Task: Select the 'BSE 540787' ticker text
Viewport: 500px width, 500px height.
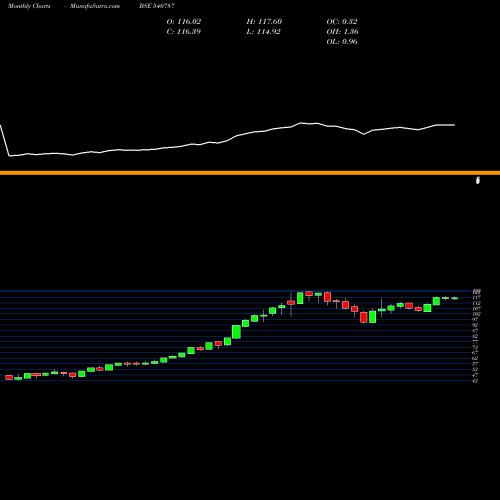Action: pos(157,6)
